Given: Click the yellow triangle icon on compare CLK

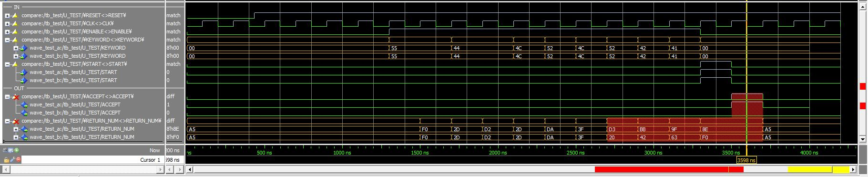Looking at the screenshot, I should (15, 24).
